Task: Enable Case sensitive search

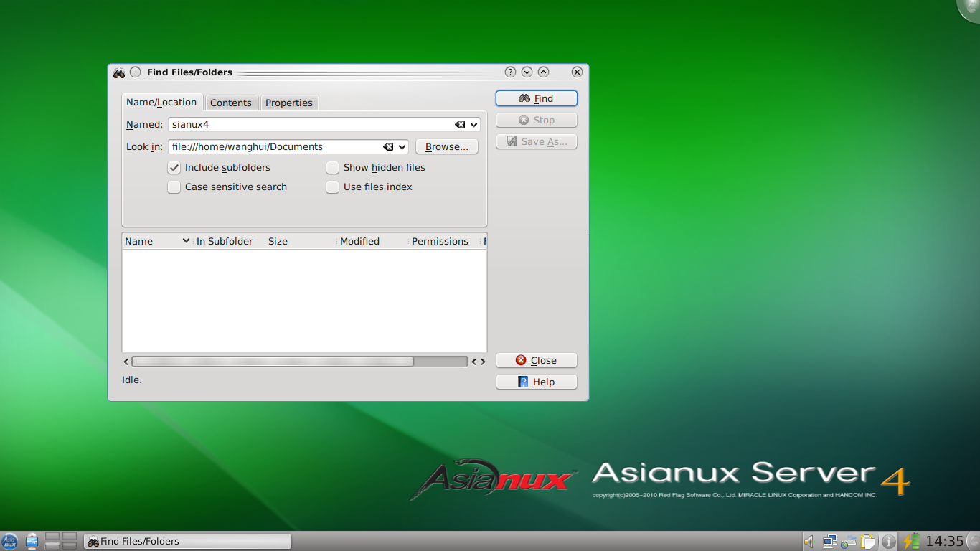Action: pyautogui.click(x=174, y=187)
